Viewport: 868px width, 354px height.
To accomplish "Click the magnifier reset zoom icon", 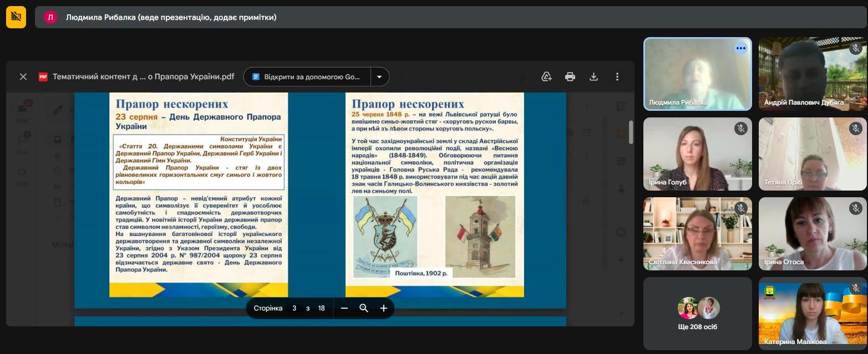I will (x=364, y=308).
